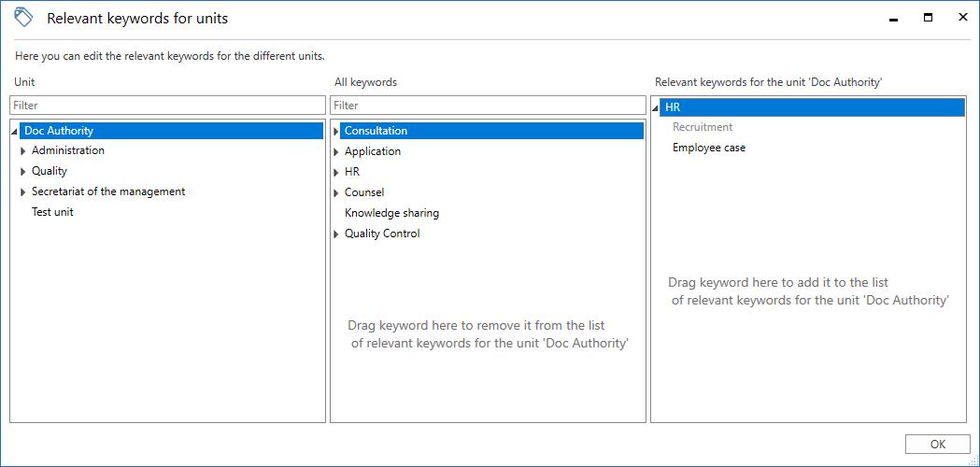The image size is (980, 467).
Task: Select the Employee case keyword
Action: click(x=709, y=148)
